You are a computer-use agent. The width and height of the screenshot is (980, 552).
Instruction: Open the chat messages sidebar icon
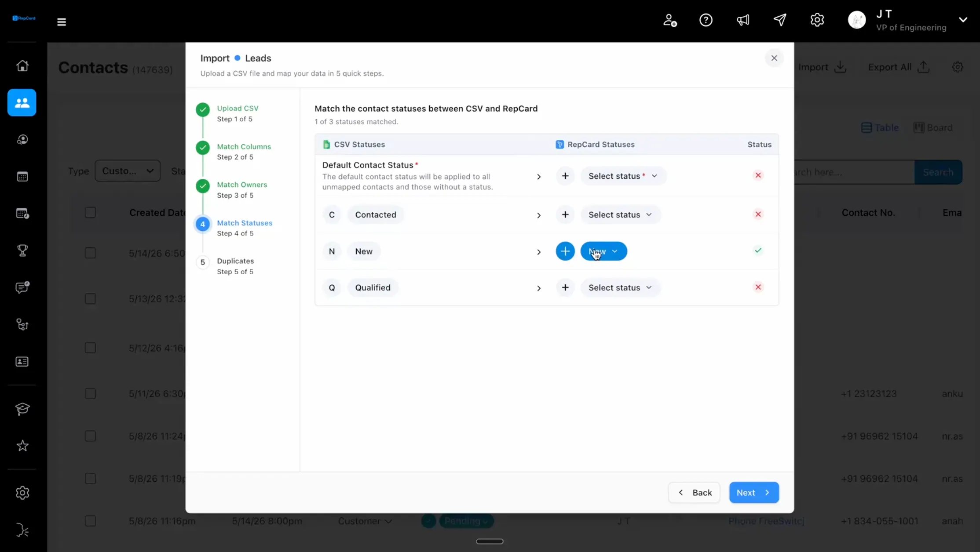click(x=22, y=287)
